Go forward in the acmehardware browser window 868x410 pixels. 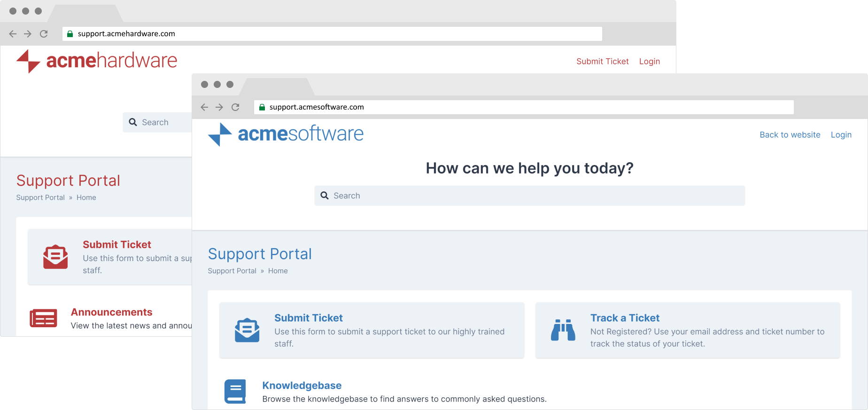point(28,34)
